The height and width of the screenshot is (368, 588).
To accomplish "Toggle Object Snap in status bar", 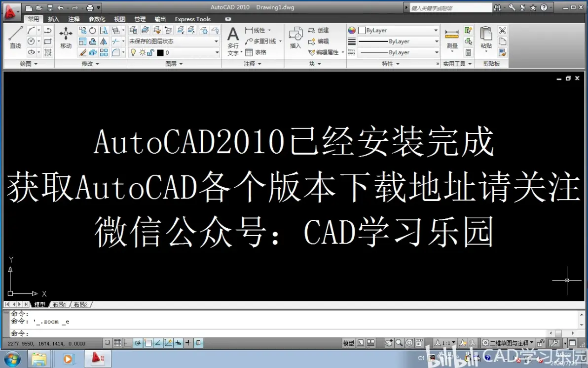I will click(x=148, y=343).
